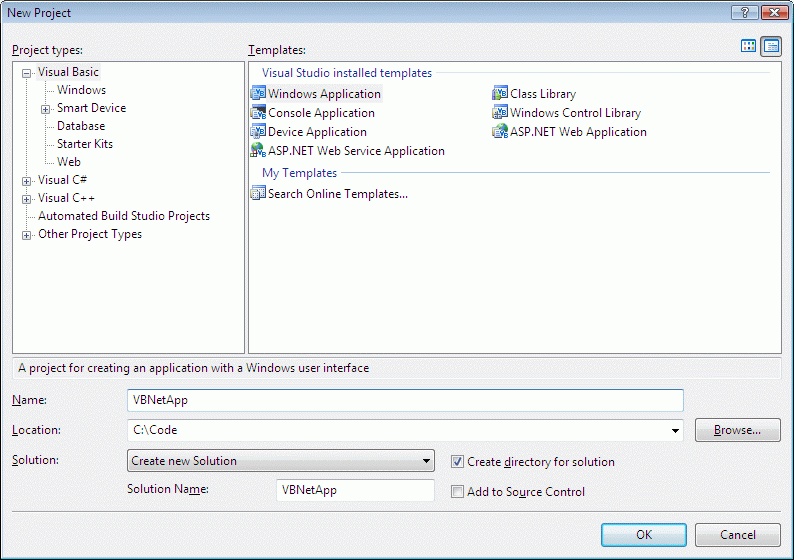Click the project Name input field

(405, 400)
